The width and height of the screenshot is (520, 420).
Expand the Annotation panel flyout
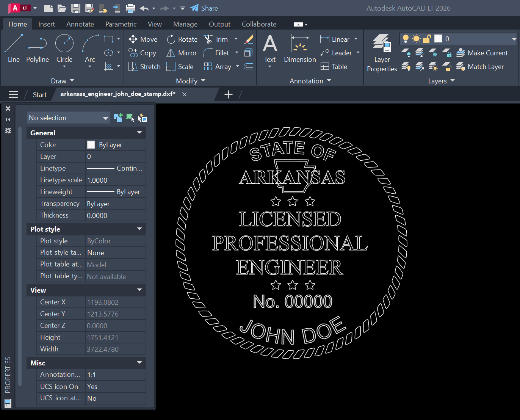coord(310,81)
